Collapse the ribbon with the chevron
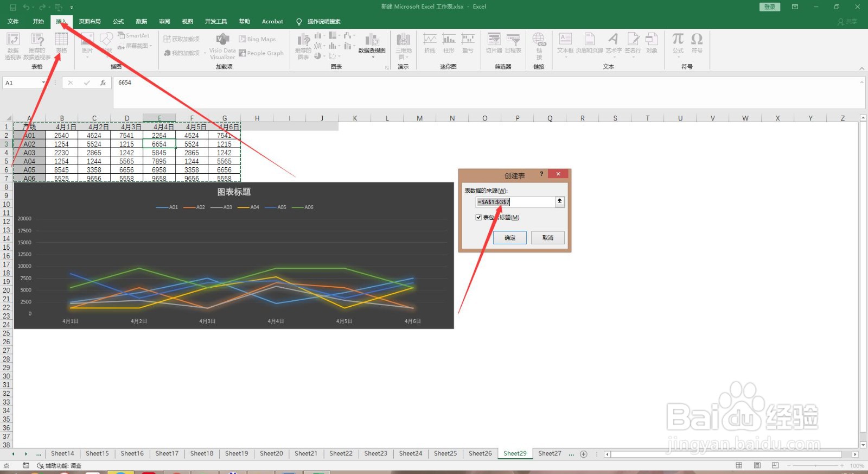Viewport: 868px width, 474px height. coord(861,68)
